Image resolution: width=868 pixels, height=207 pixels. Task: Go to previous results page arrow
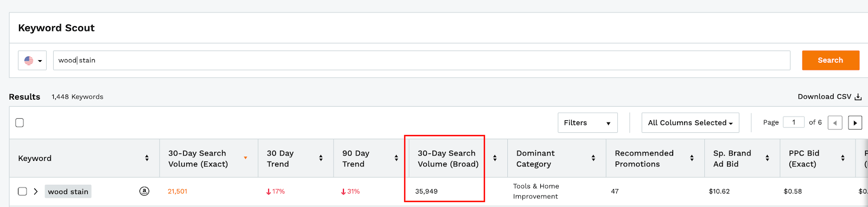835,123
